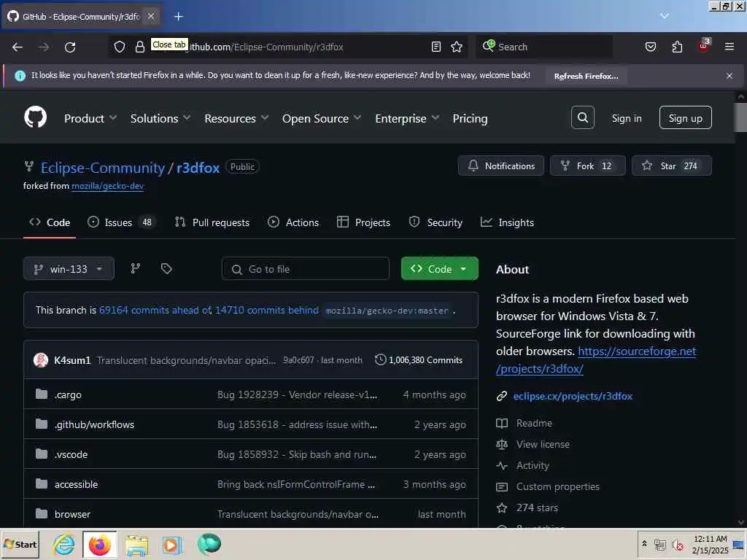Open the .cargo folder
The width and height of the screenshot is (747, 560).
pyautogui.click(x=68, y=394)
